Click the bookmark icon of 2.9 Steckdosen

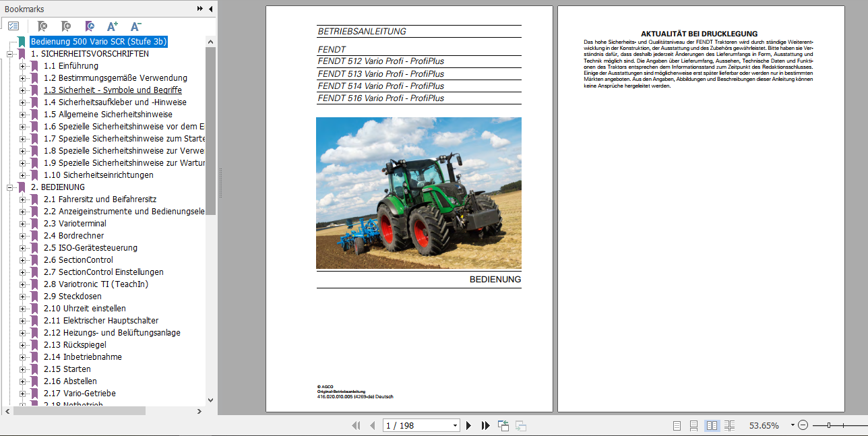click(34, 297)
